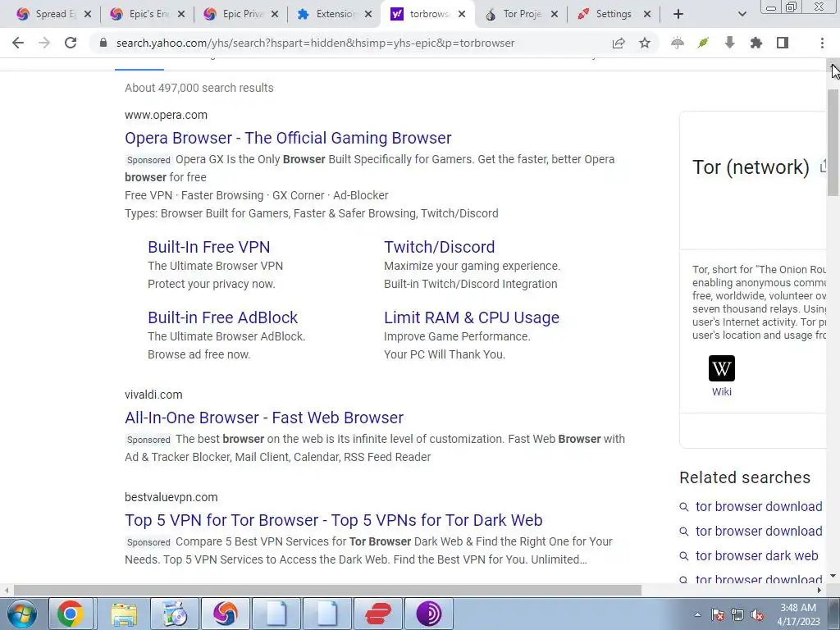This screenshot has width=840, height=630.
Task: Reload the Yahoo search page
Action: click(71, 43)
